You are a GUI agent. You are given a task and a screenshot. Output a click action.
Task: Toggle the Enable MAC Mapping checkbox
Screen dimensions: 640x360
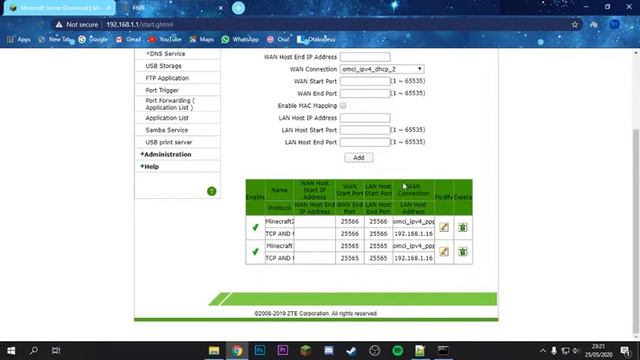[343, 106]
